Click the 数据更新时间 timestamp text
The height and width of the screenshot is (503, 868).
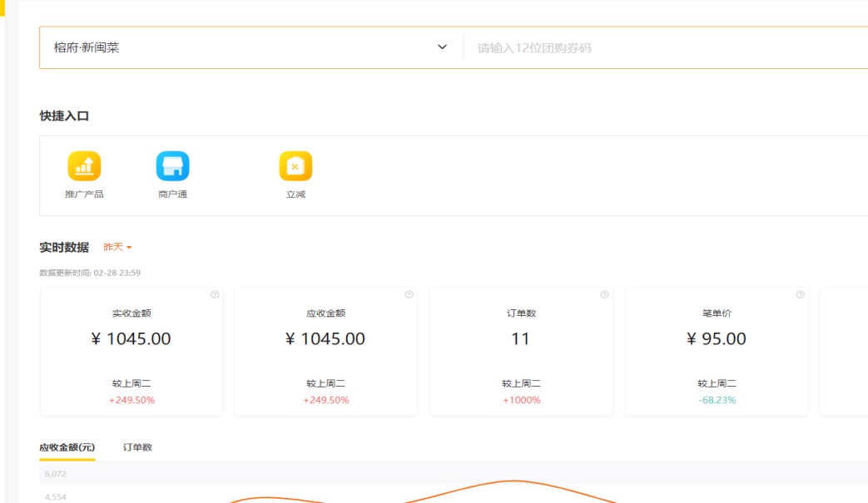(89, 273)
